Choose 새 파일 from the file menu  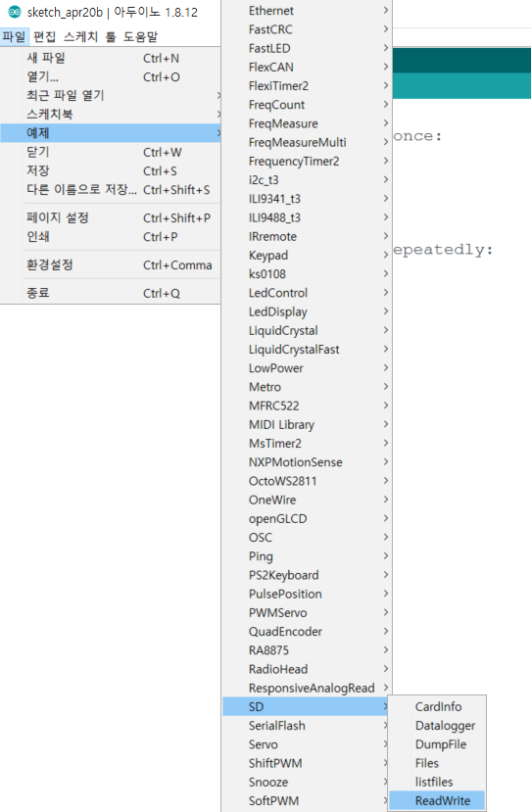pyautogui.click(x=111, y=58)
